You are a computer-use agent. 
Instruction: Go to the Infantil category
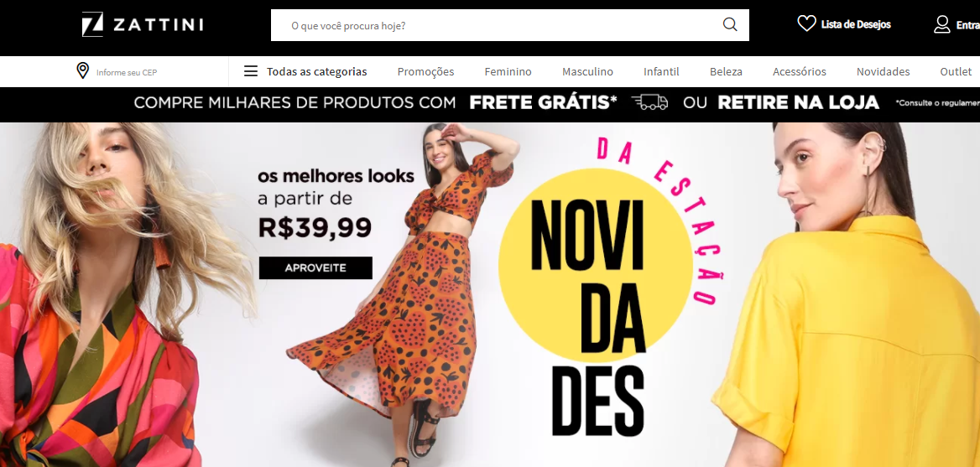(x=661, y=72)
